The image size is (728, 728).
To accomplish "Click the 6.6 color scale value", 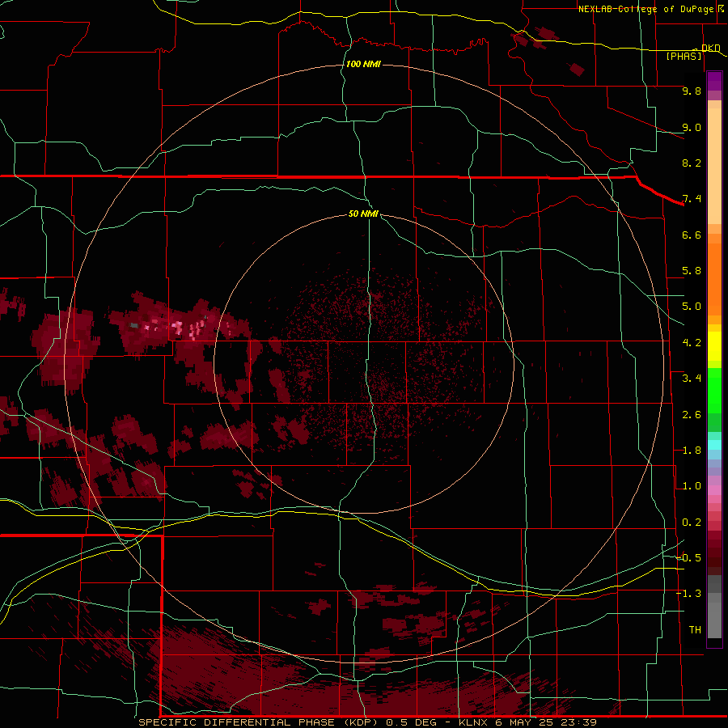I will click(x=692, y=235).
